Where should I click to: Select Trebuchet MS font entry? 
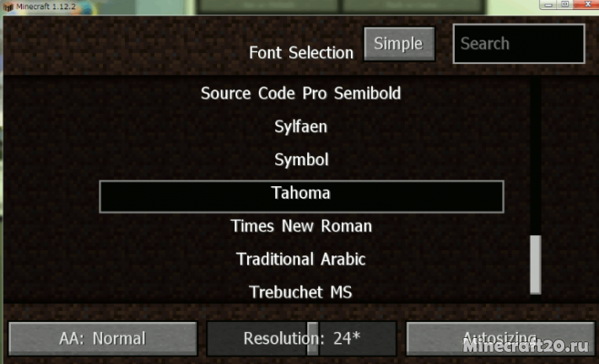coord(300,292)
